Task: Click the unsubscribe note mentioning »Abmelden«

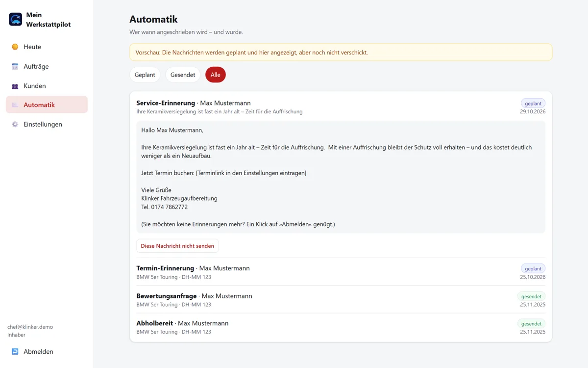Action: click(238, 224)
